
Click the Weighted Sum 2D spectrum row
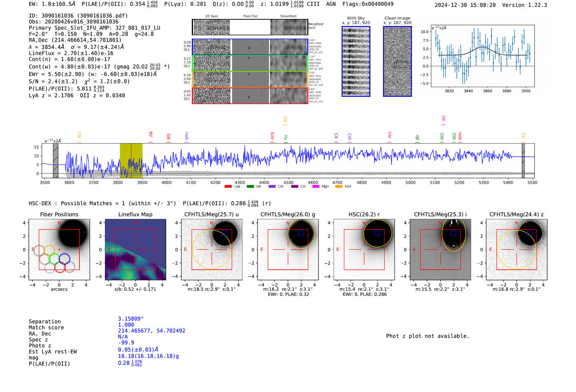(x=250, y=27)
